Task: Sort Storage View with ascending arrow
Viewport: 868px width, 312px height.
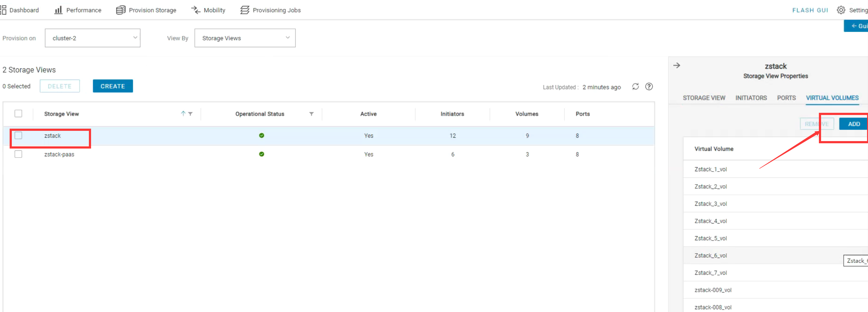Action: (x=183, y=113)
